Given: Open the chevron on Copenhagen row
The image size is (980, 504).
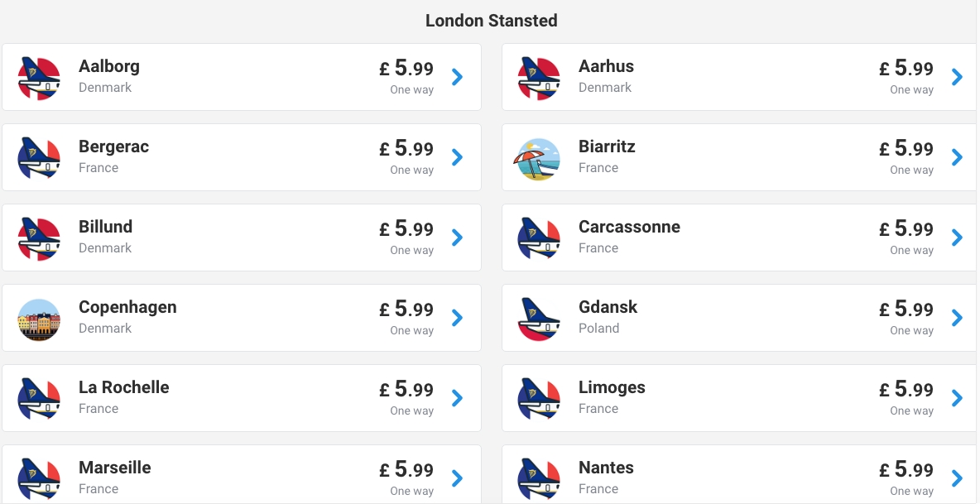Looking at the screenshot, I should point(457,318).
